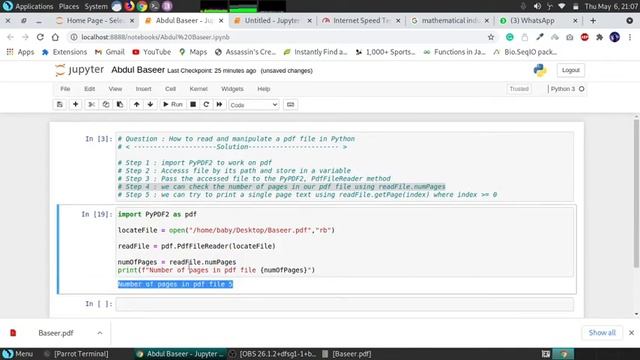This screenshot has width=640, height=360.
Task: Open the Help menu in Jupyter
Action: 264,89
